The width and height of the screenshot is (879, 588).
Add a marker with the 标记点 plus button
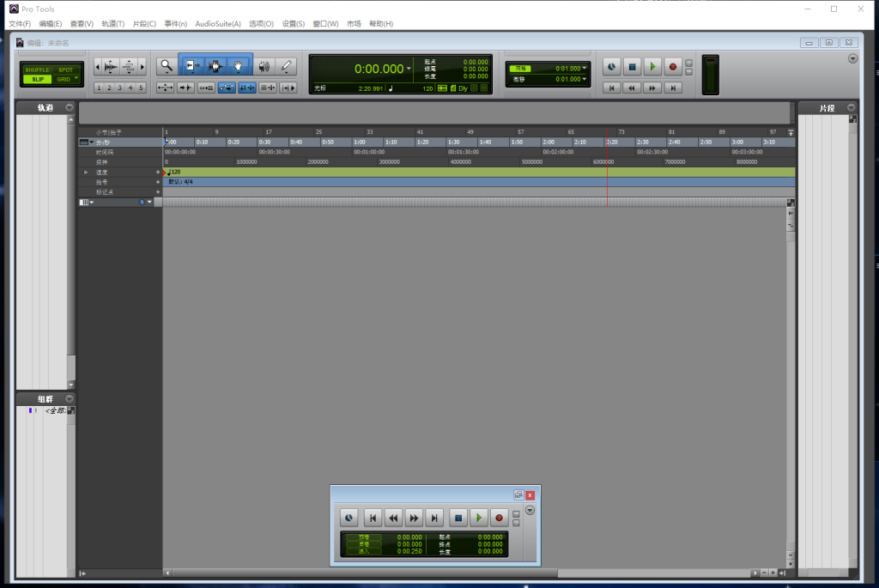pyautogui.click(x=158, y=191)
